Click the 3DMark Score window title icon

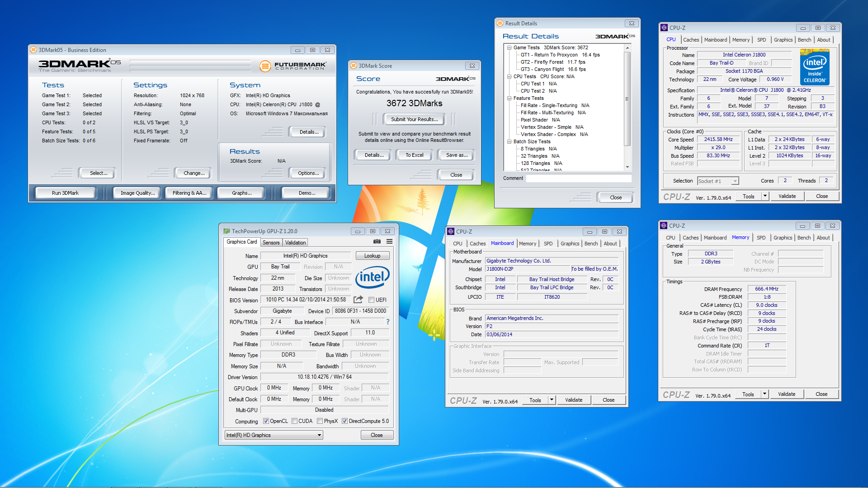354,66
